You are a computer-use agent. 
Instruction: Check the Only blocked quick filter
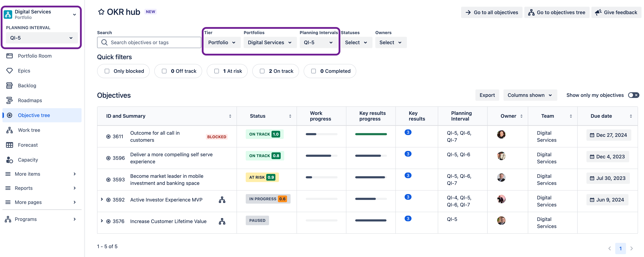(x=107, y=71)
